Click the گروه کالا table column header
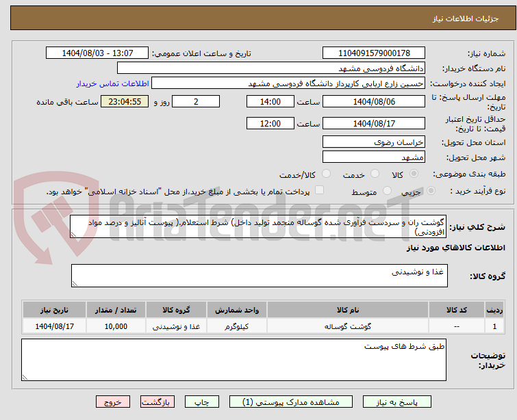The image size is (517, 420). 176,310
